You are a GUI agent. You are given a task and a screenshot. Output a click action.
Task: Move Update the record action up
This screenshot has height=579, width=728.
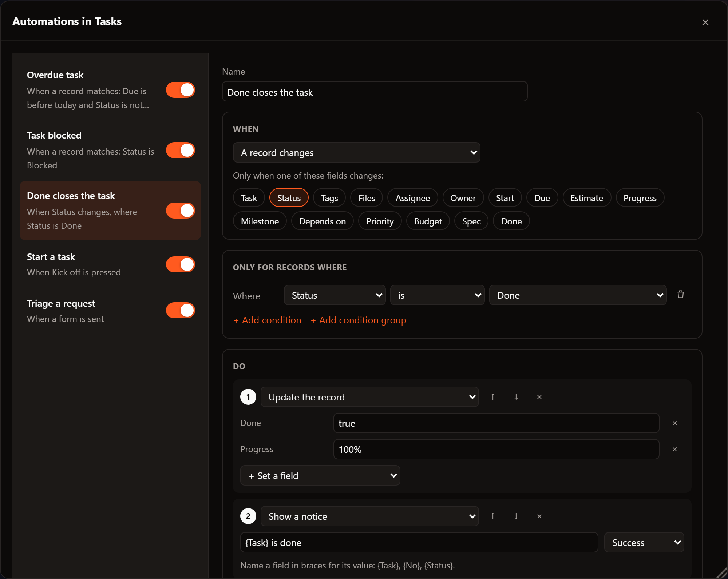[x=492, y=397]
